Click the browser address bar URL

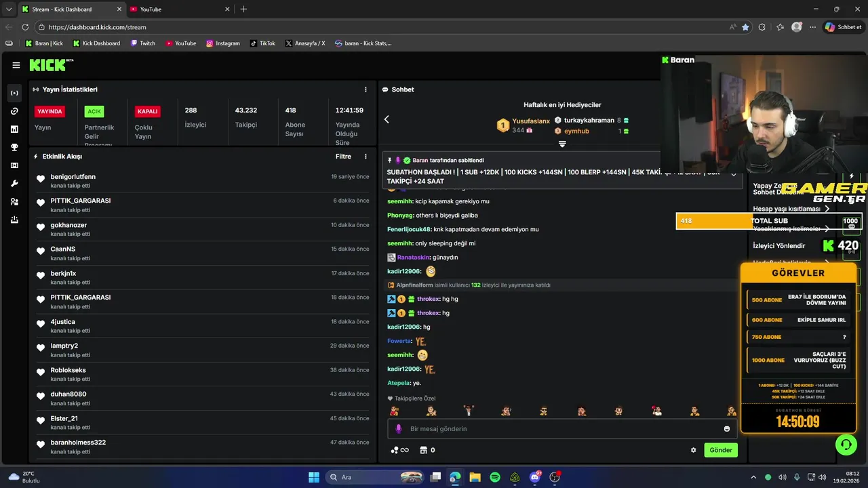point(98,27)
